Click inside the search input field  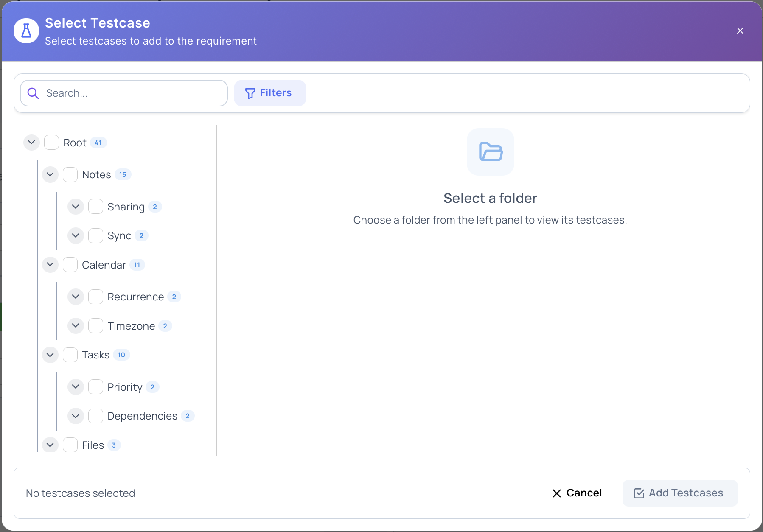[123, 93]
